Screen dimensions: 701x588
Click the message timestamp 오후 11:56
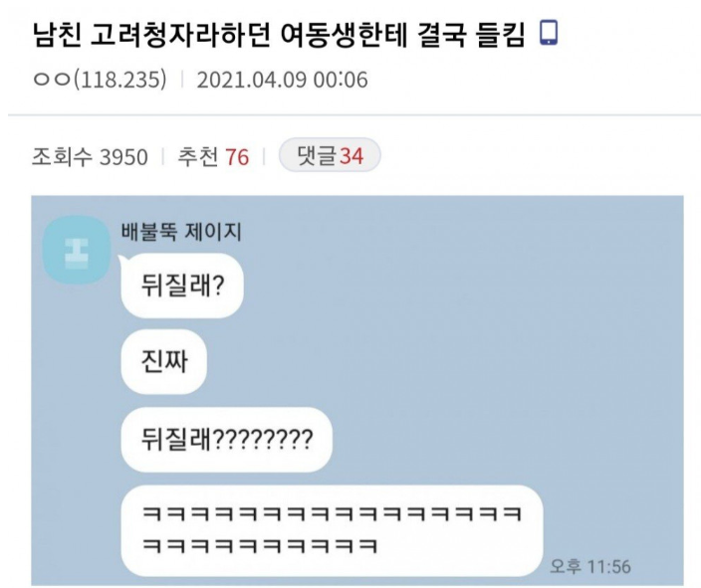590,565
